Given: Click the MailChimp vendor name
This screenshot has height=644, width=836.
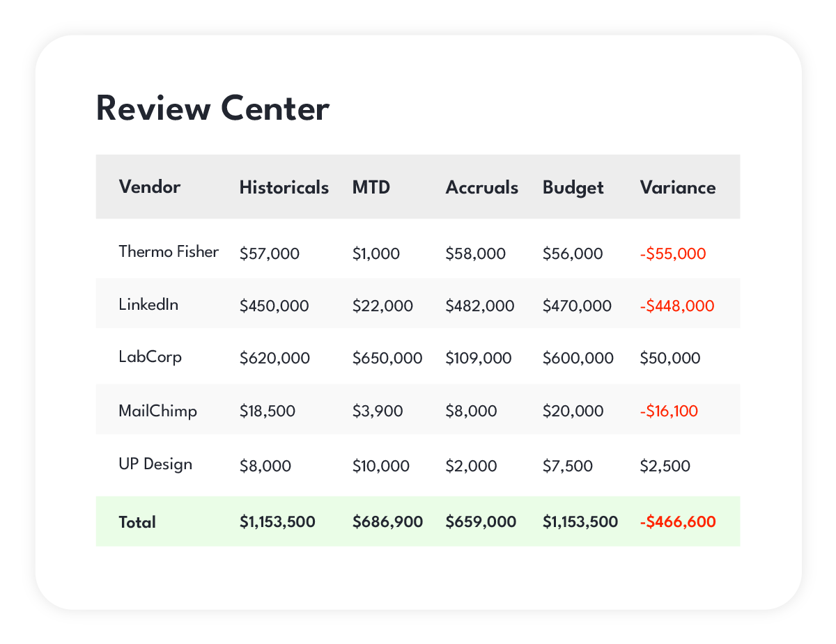Looking at the screenshot, I should point(157,411).
